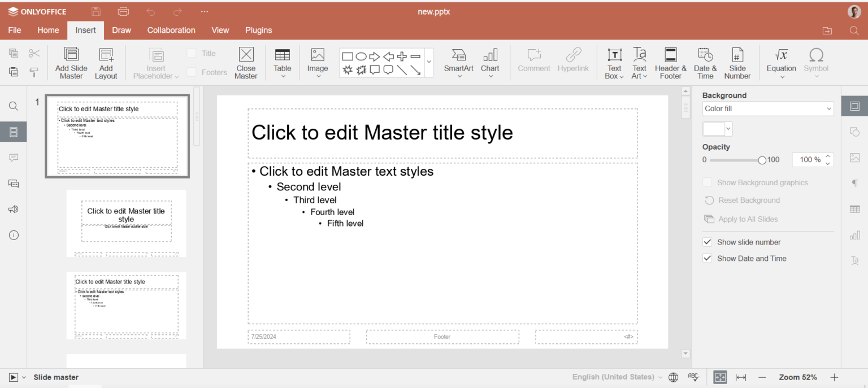Screen dimensions: 868x388
Task: Click the Close Master icon
Action: tap(246, 55)
